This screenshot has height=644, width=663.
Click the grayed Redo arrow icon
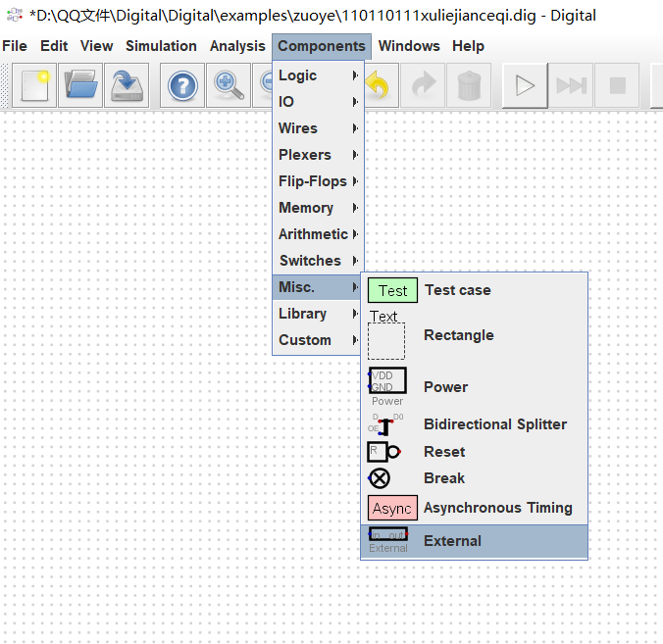point(424,86)
